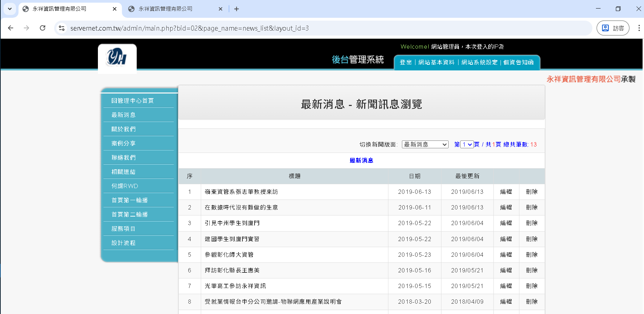The height and width of the screenshot is (314, 644).
Task: Delete the 參觀彰化師大資管 entry
Action: point(532,255)
